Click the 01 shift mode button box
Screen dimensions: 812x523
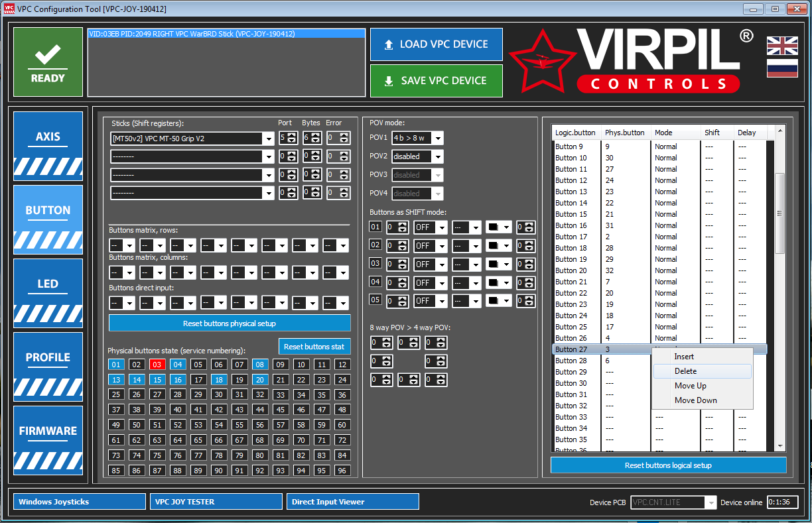(375, 227)
